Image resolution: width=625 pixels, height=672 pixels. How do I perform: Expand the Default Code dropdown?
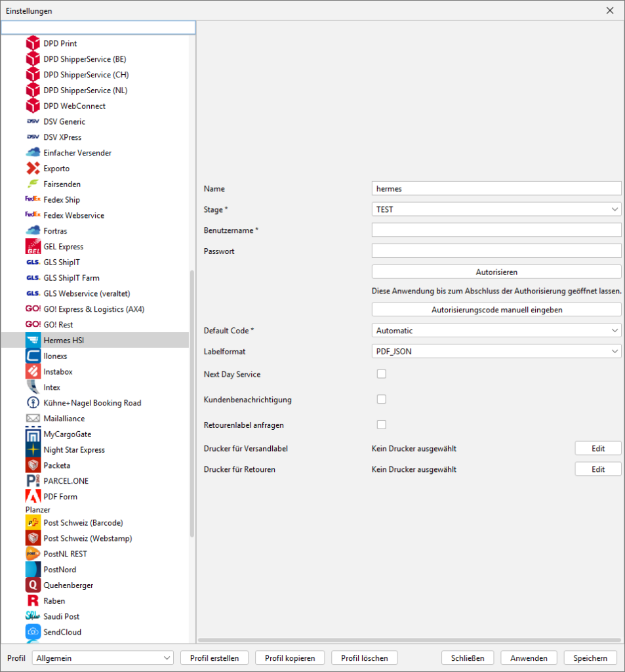[x=496, y=331]
